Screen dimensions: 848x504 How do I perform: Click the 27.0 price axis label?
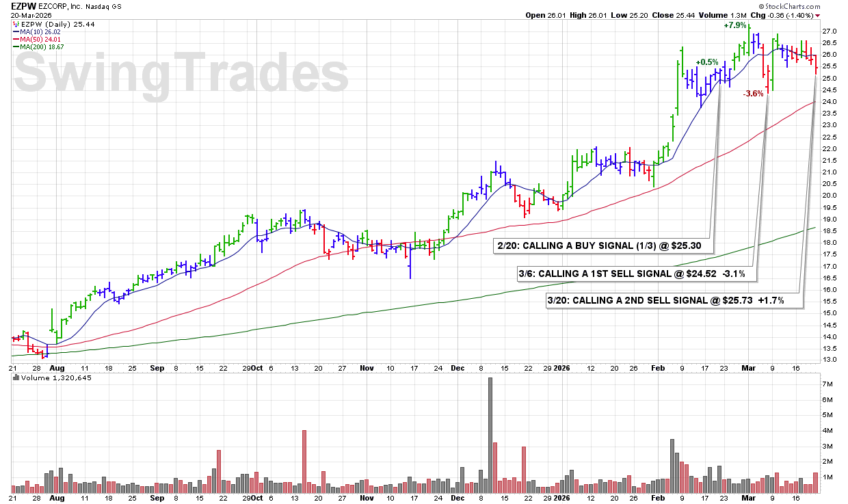coord(829,31)
